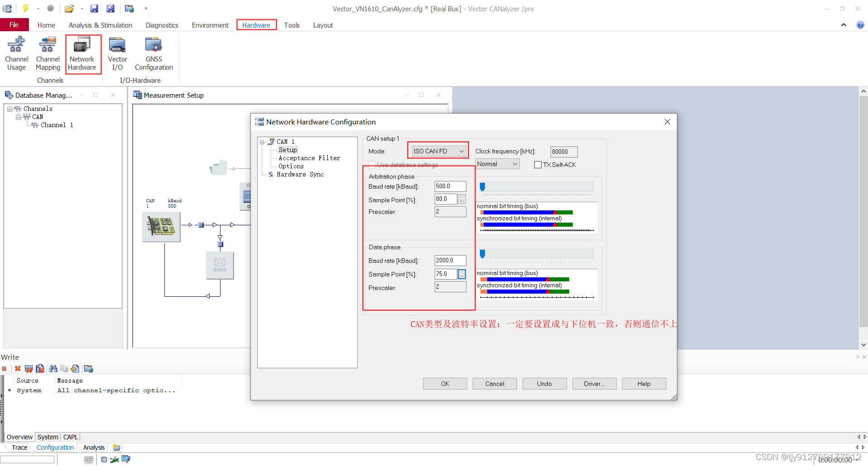Open the binoculars search in Write window
Screen dimensions: 868x466
[53, 369]
